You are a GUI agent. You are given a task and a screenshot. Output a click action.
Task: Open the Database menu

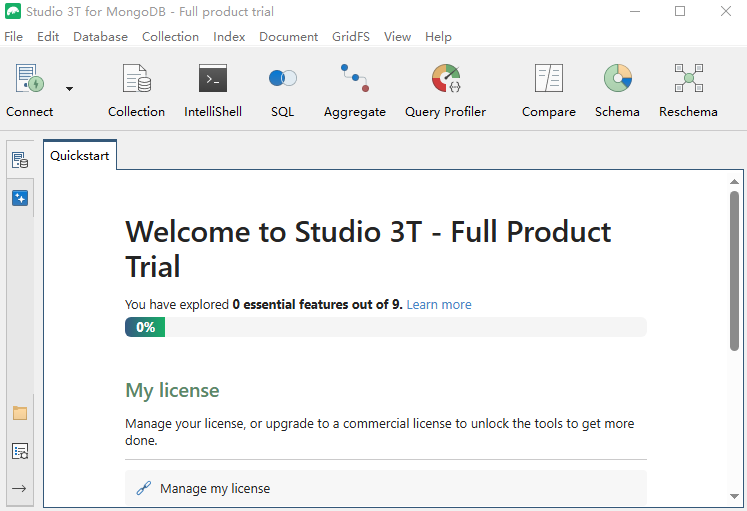tap(100, 37)
